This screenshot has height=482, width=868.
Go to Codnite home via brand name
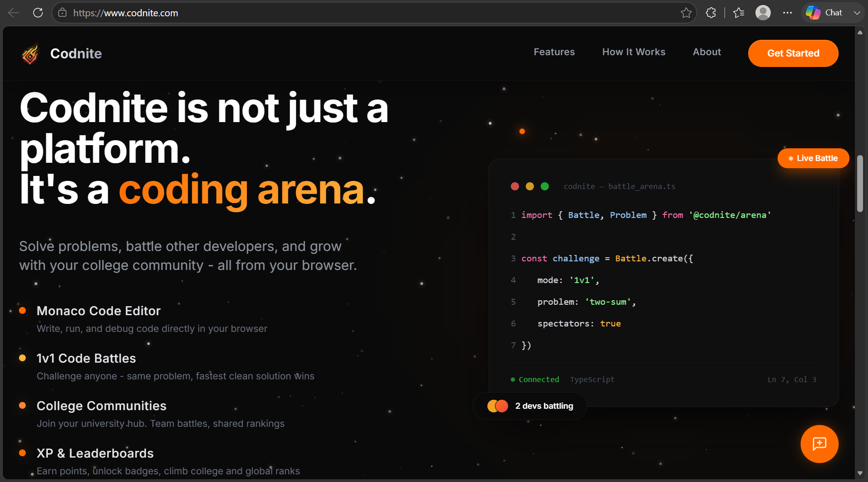point(76,53)
